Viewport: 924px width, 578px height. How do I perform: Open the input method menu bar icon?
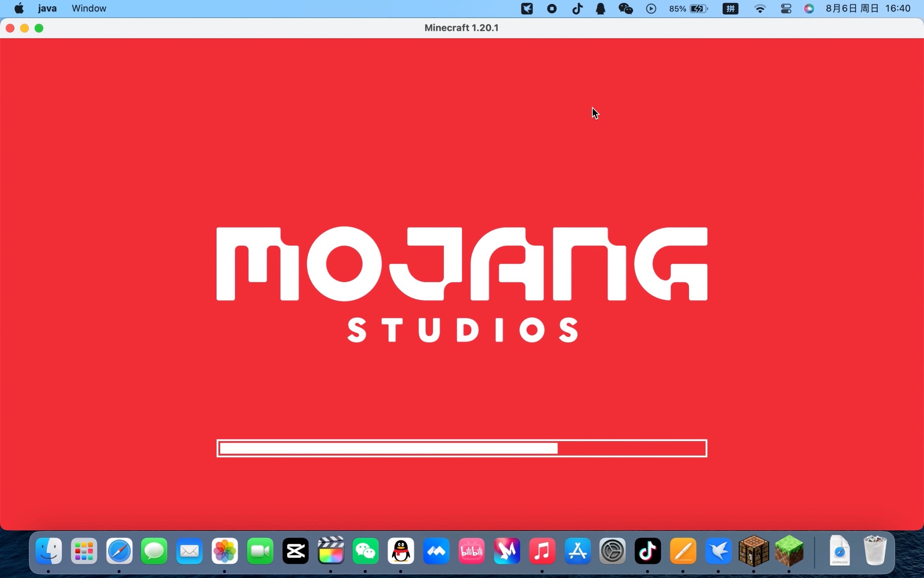730,8
